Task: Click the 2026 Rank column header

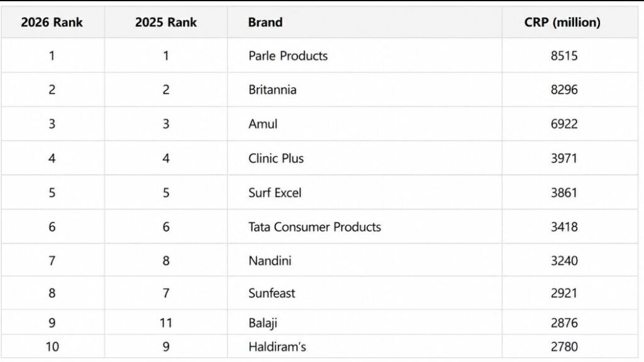Action: 52,22
